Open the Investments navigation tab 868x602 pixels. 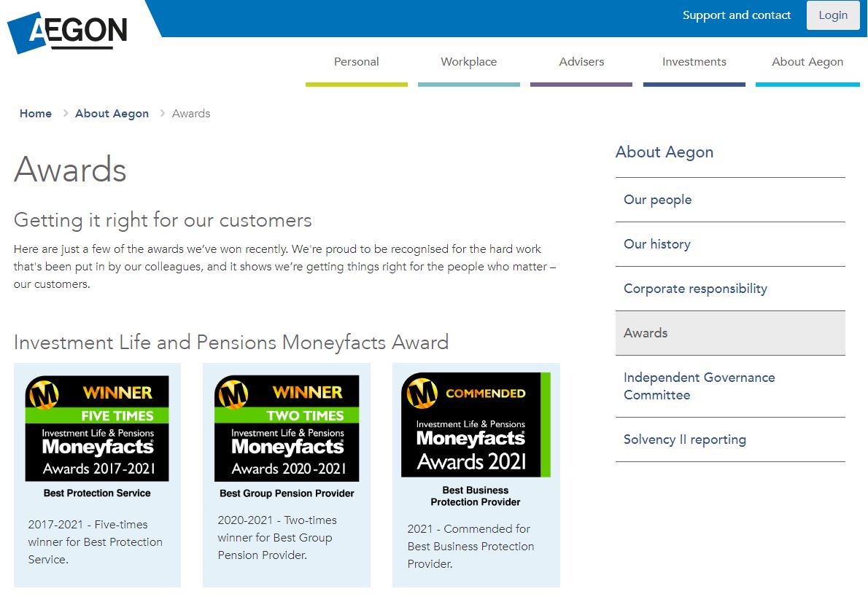pyautogui.click(x=694, y=62)
